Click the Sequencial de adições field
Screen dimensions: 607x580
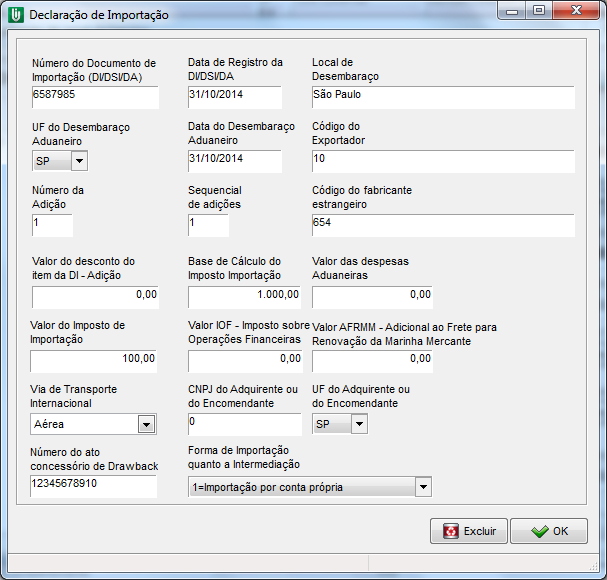(x=208, y=224)
